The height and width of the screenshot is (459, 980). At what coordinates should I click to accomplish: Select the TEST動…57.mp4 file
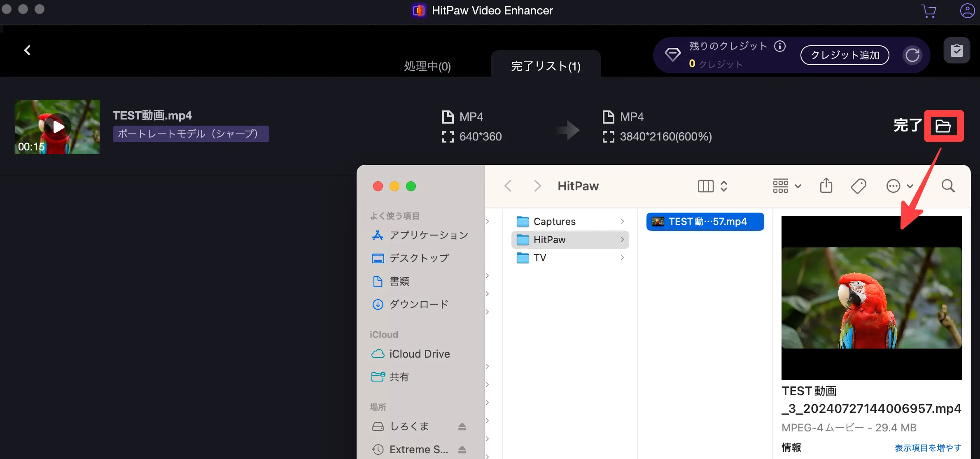(x=705, y=222)
